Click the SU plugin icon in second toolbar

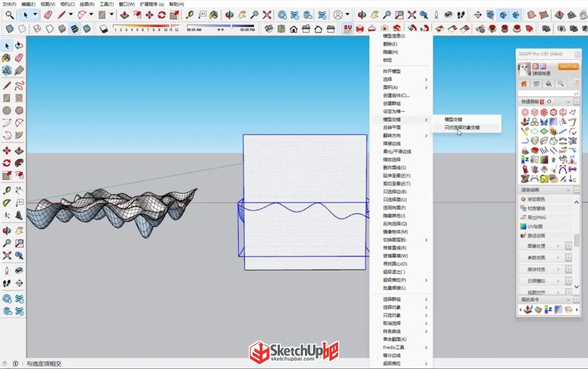click(347, 28)
